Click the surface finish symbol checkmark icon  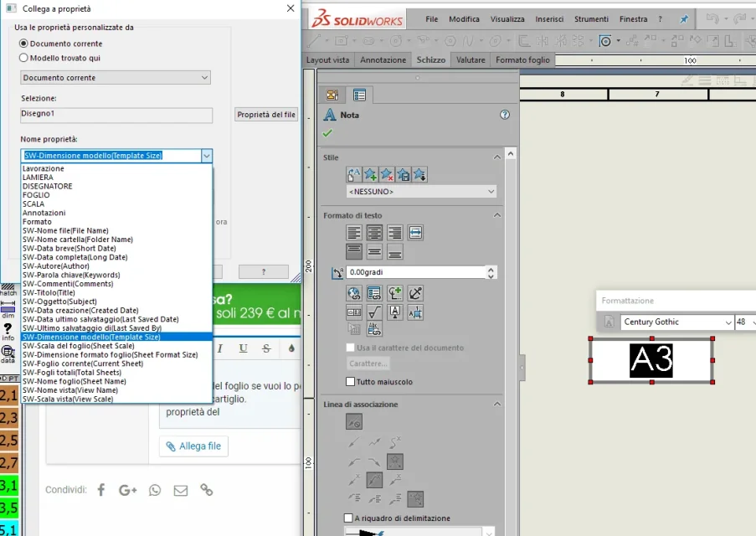(374, 312)
